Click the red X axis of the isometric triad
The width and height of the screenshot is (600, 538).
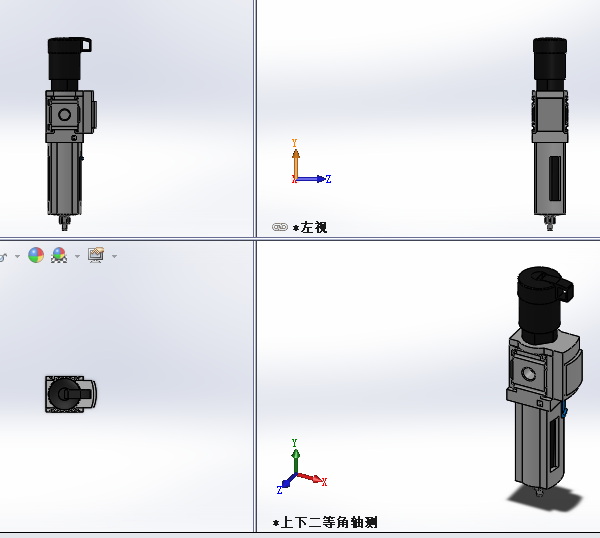click(312, 478)
